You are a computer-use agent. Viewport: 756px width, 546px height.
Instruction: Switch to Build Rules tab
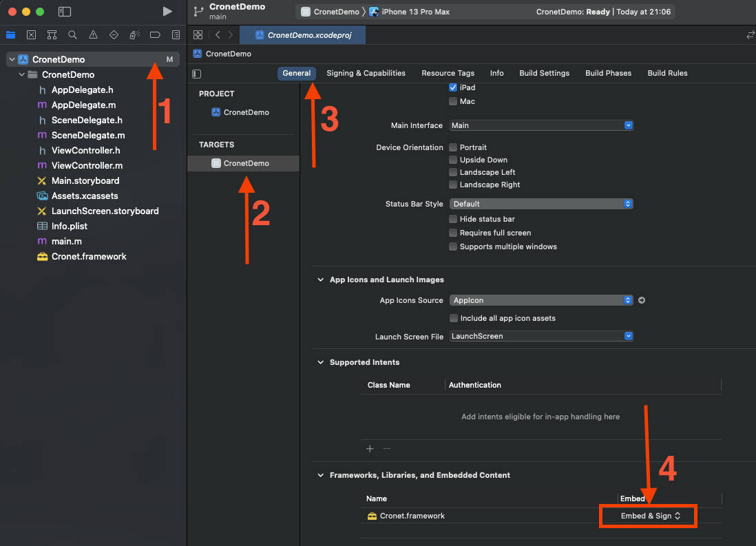(x=667, y=73)
